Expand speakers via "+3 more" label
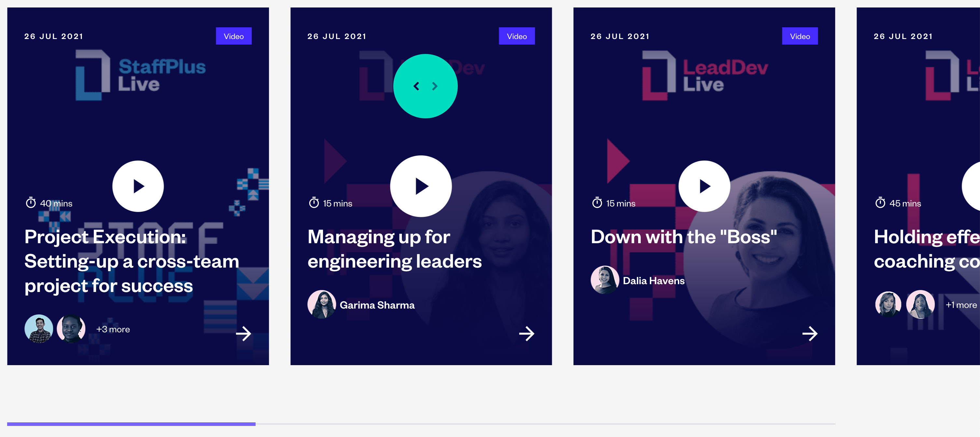The image size is (980, 437). tap(113, 329)
